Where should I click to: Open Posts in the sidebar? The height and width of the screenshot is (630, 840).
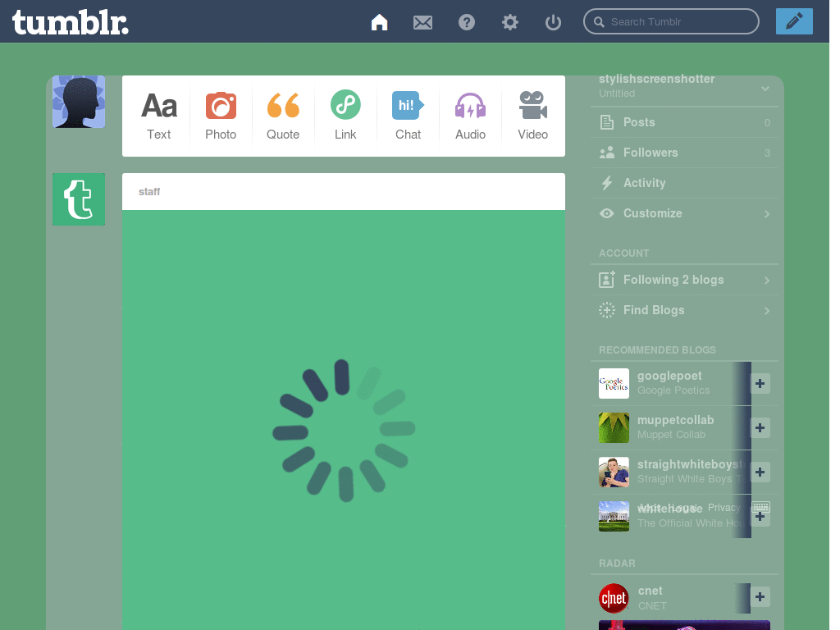[684, 122]
